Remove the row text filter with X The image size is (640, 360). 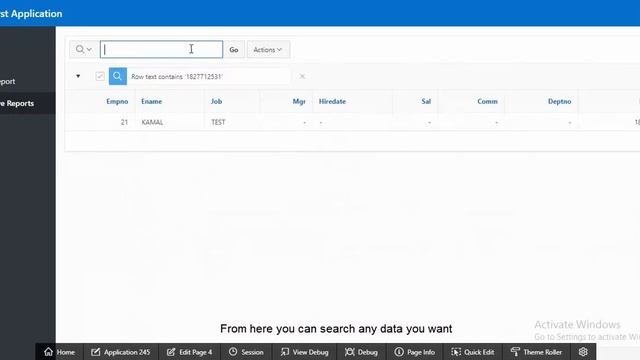pyautogui.click(x=302, y=76)
